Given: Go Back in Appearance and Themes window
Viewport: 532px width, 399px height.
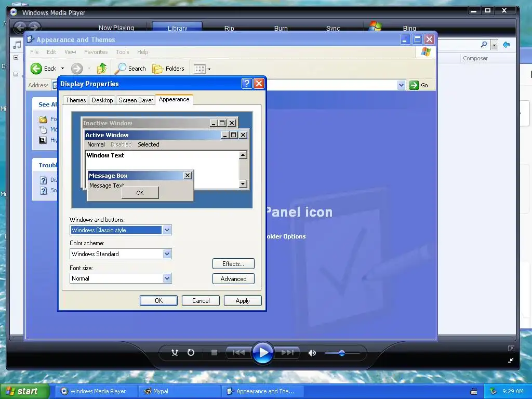Looking at the screenshot, I should coord(43,69).
